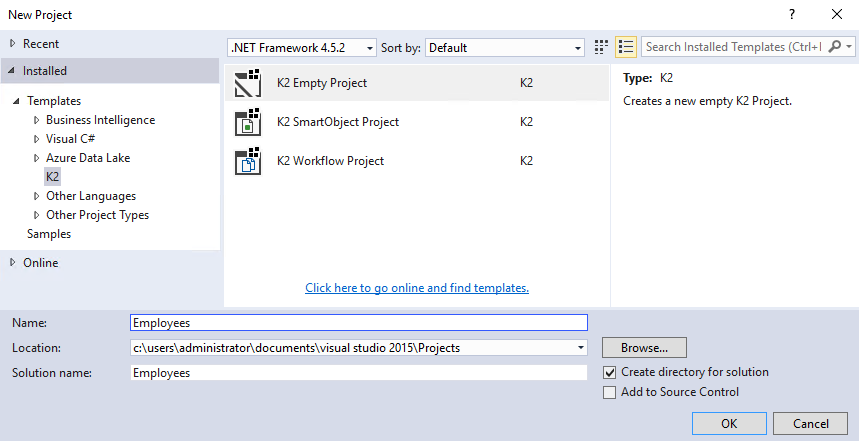Image resolution: width=859 pixels, height=441 pixels.
Task: Open the .NET Framework version dropdown
Action: (x=302, y=48)
